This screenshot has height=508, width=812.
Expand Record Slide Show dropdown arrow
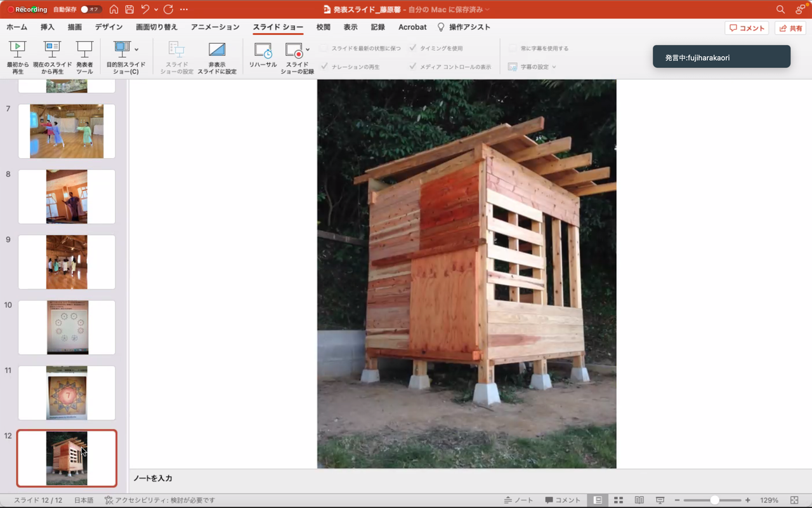308,50
